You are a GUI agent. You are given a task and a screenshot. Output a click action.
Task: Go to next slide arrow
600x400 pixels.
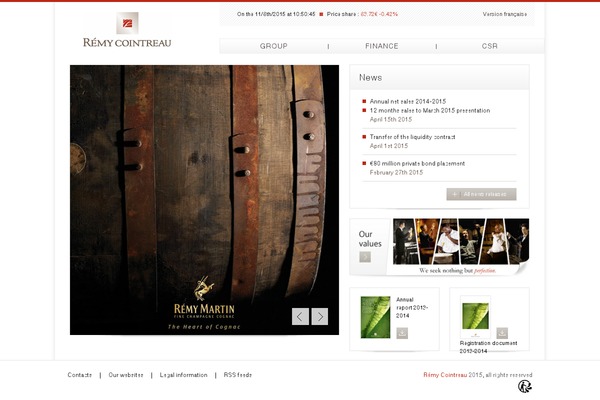pos(320,317)
